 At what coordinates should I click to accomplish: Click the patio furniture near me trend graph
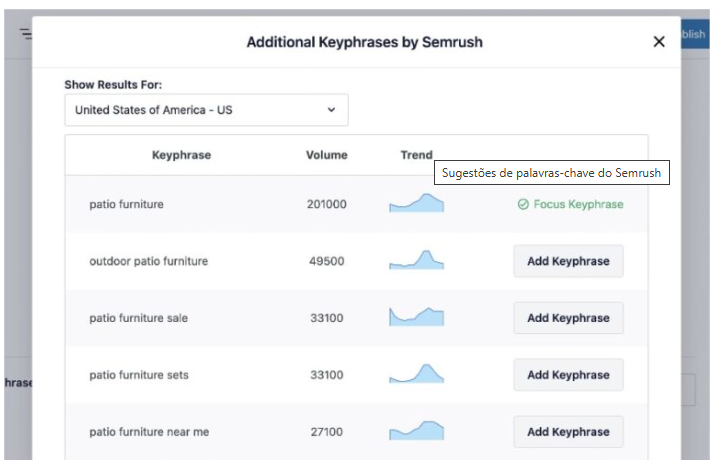[416, 431]
